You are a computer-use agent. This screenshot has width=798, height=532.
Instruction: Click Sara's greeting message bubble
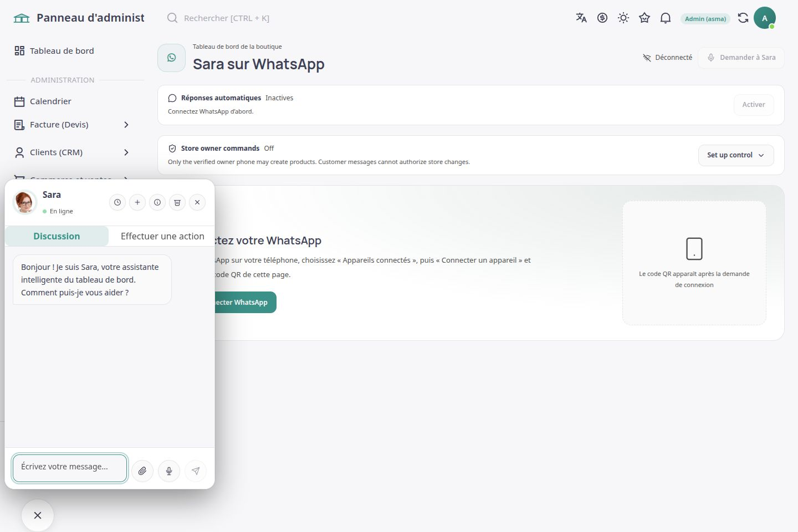point(92,280)
